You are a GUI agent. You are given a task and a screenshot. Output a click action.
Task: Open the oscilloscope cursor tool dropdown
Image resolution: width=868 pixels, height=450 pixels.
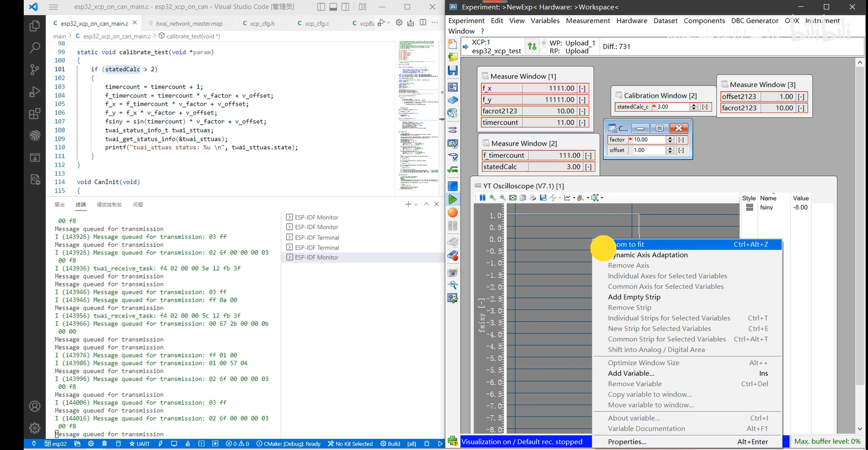pos(560,198)
